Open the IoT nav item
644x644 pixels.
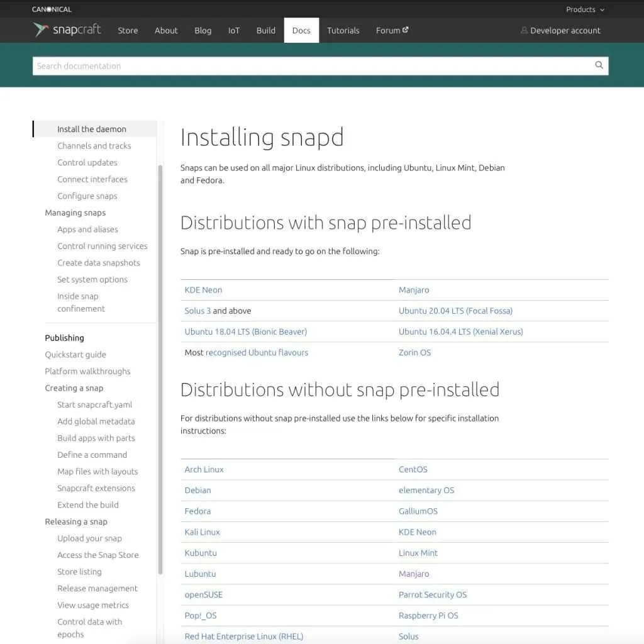(x=234, y=30)
